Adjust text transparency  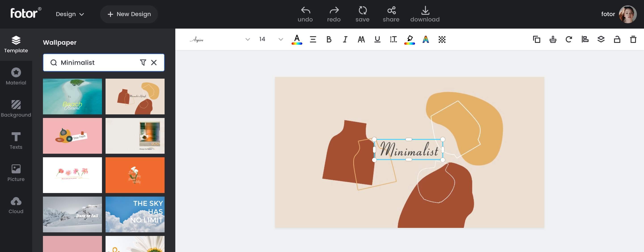click(x=442, y=40)
